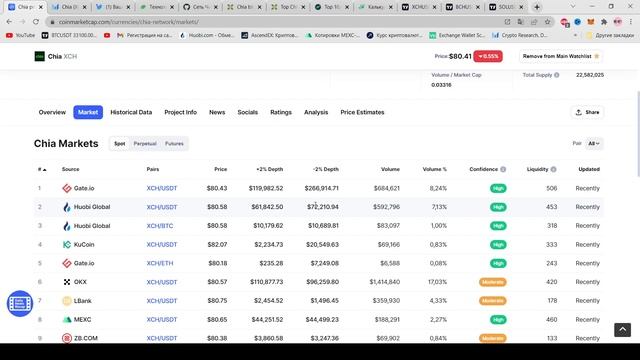Open the MetaMask fox extension
This screenshot has width=640, height=360.
point(591,22)
